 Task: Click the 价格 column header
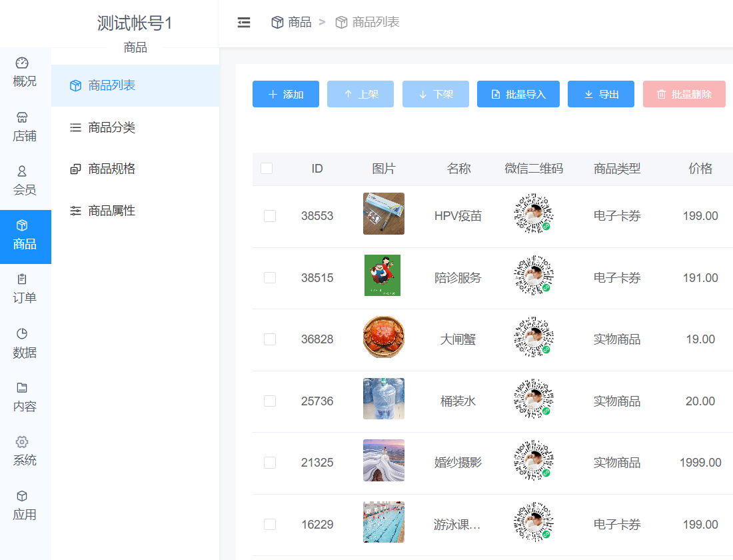(700, 169)
